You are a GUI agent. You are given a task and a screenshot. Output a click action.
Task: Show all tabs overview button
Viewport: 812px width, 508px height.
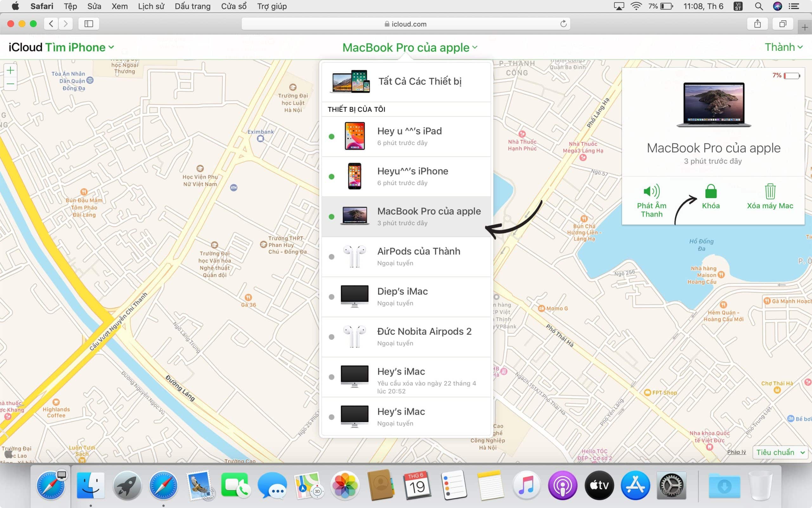click(x=783, y=23)
